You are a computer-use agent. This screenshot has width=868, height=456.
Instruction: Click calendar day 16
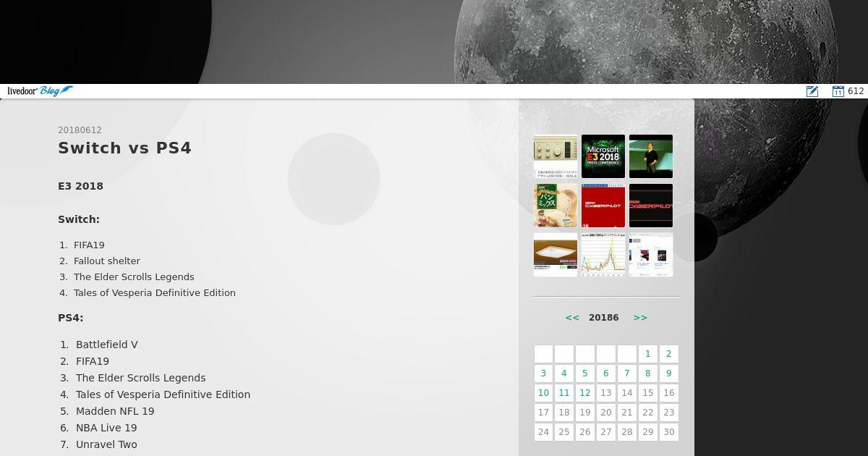668,393
